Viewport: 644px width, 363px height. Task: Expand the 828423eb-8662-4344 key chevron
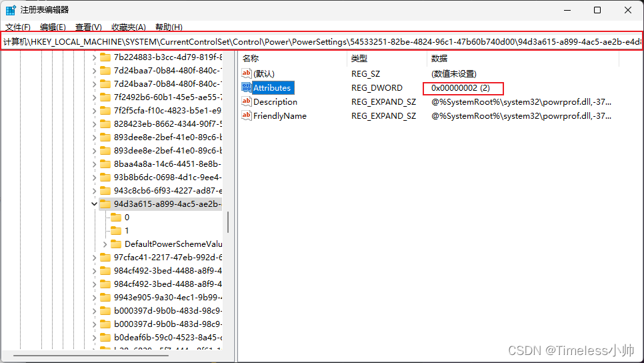94,124
